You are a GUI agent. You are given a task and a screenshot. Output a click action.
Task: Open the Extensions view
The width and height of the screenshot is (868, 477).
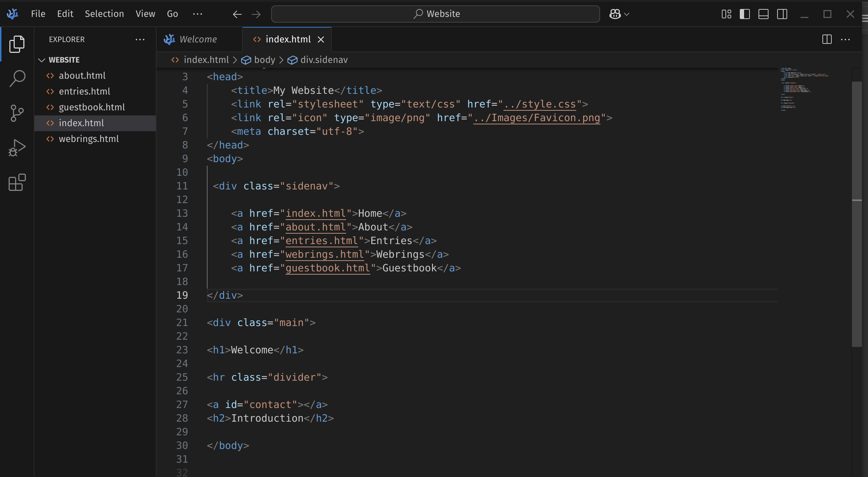tap(17, 183)
